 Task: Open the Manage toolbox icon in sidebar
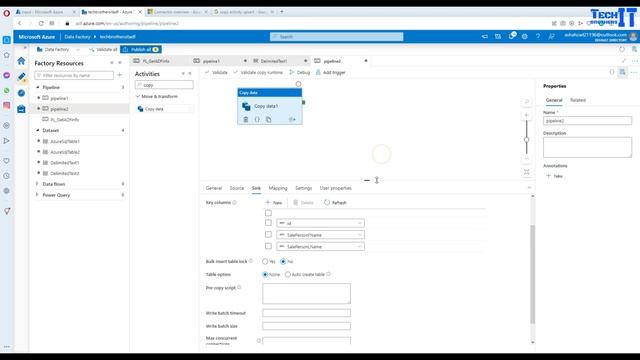point(22,109)
